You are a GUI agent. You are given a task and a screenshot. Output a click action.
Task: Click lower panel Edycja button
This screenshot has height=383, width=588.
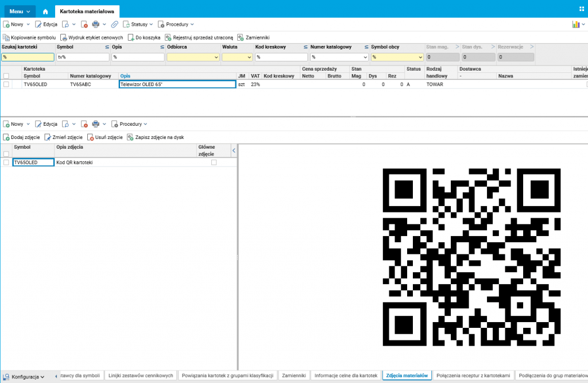(46, 124)
